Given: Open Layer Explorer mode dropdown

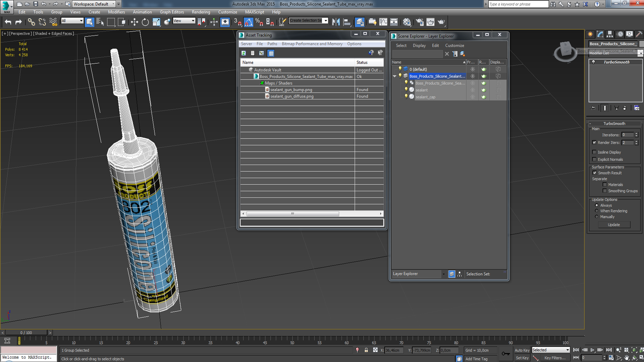Looking at the screenshot, I should tap(443, 274).
